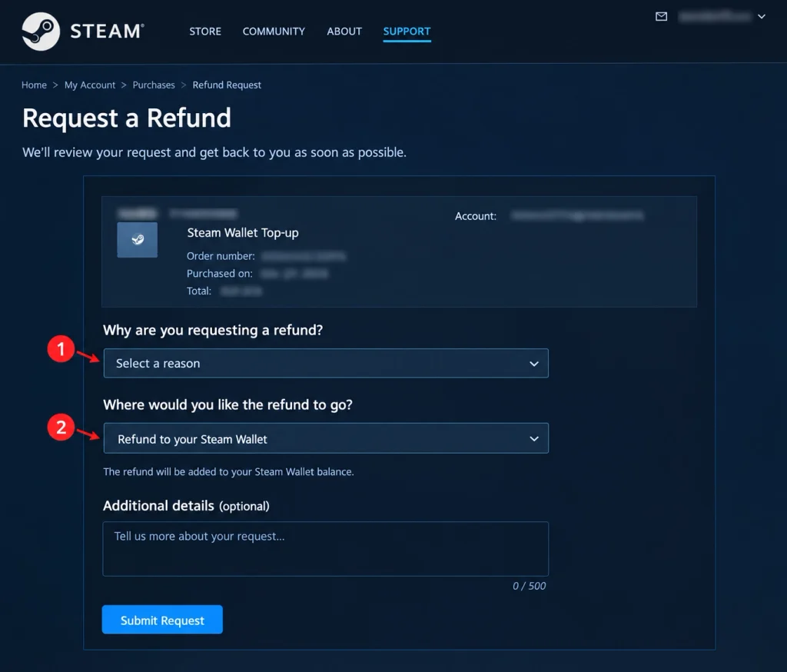
Task: Open the inbox envelope icon
Action: (661, 17)
